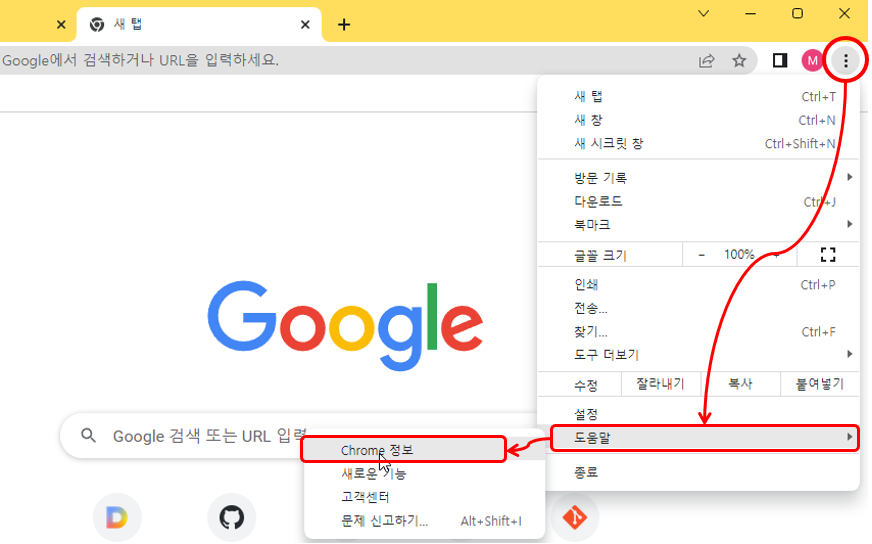Click the 붙여넣기 button
Image resolution: width=872 pixels, height=544 pixels.
pyautogui.click(x=820, y=384)
